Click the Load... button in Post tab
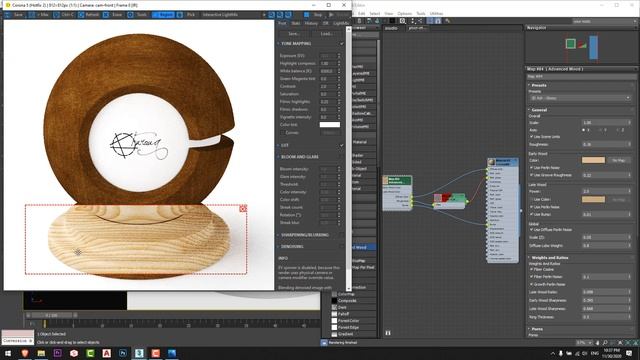The image size is (640, 360). 326,33
